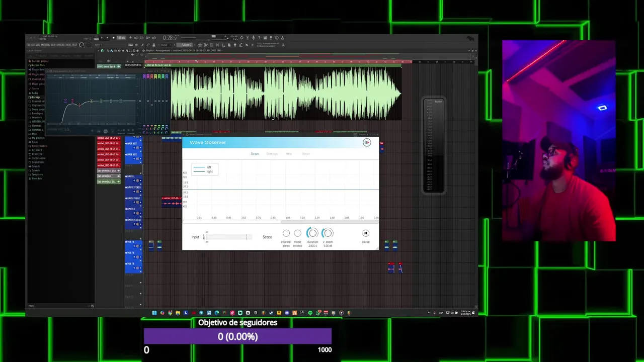The image size is (644, 362).
Task: Select the playlist Select tool
Action: click(x=130, y=51)
